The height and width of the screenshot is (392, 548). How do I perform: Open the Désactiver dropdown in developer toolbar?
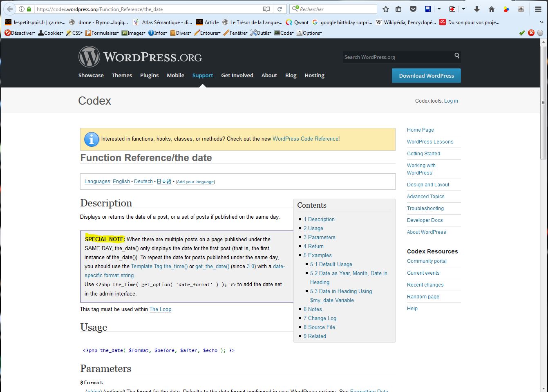pyautogui.click(x=20, y=33)
